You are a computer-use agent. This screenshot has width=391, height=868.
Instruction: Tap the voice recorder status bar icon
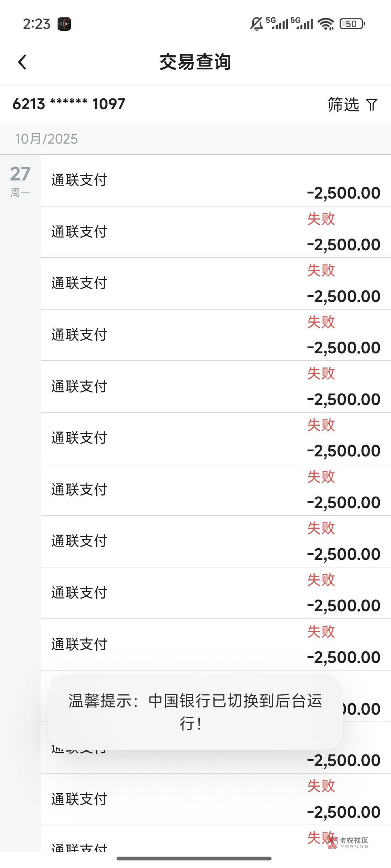tap(64, 24)
